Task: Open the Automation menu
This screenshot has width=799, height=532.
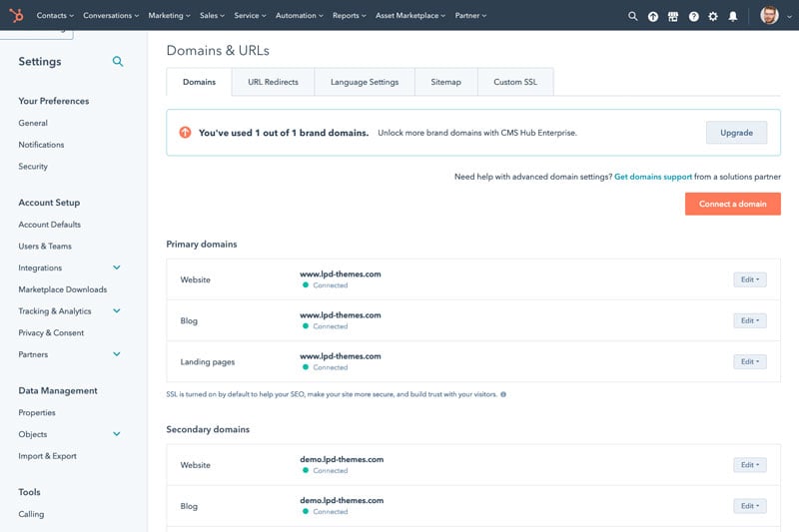Action: 300,16
